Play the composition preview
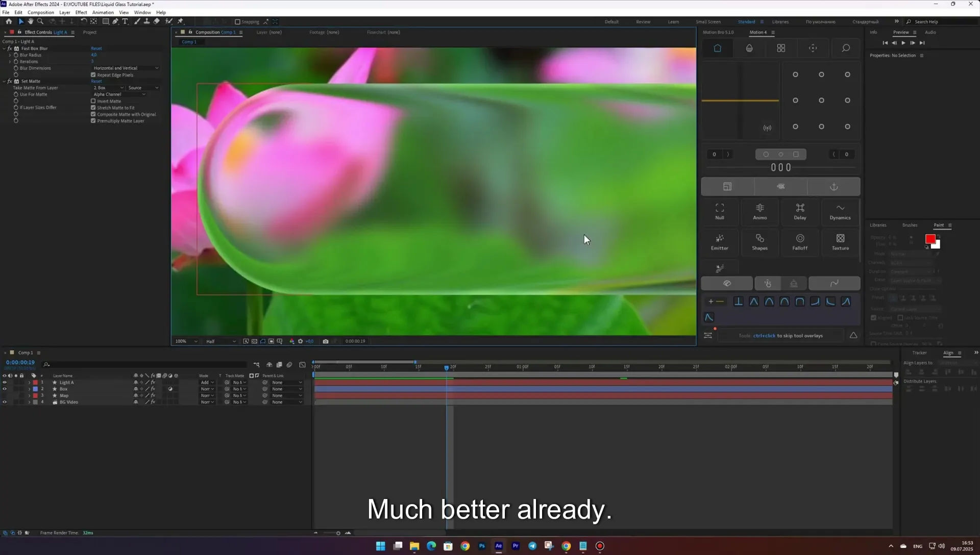Screen dimensions: 980x555 pyautogui.click(x=903, y=43)
